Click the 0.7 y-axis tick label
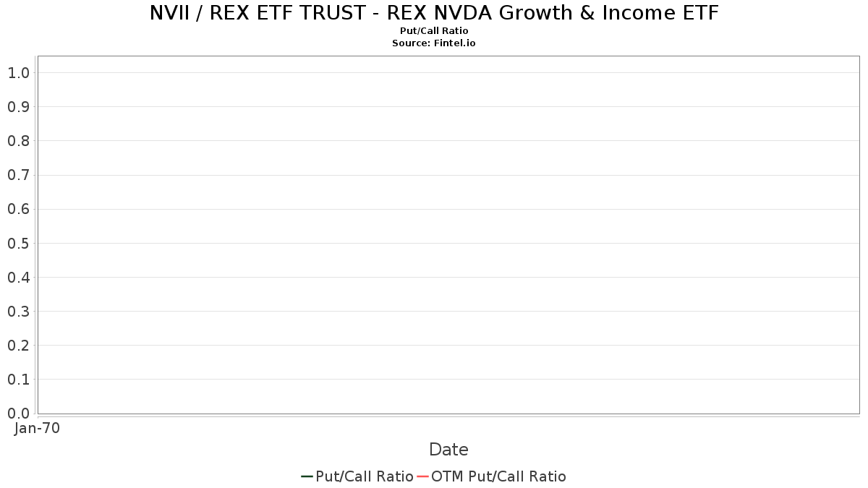This screenshot has height=488, width=868. tap(18, 175)
